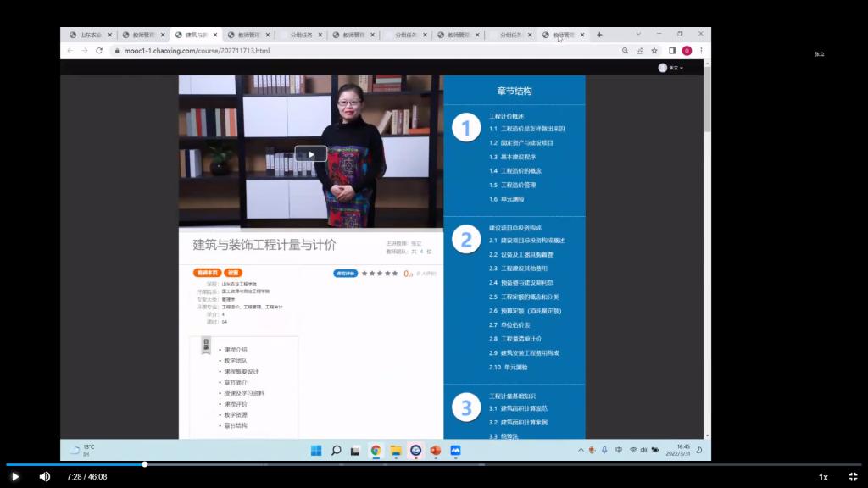Reload the chaoxing course page

click(x=99, y=51)
